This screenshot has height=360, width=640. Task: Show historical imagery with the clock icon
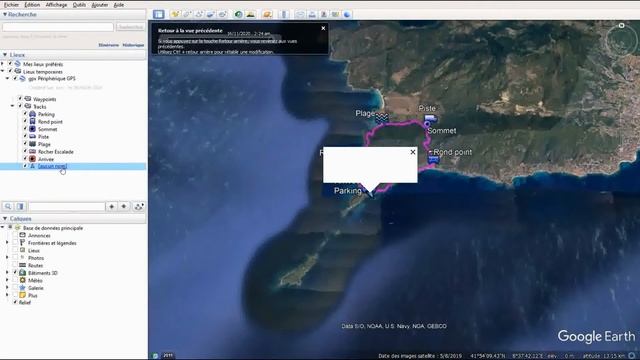point(238,14)
